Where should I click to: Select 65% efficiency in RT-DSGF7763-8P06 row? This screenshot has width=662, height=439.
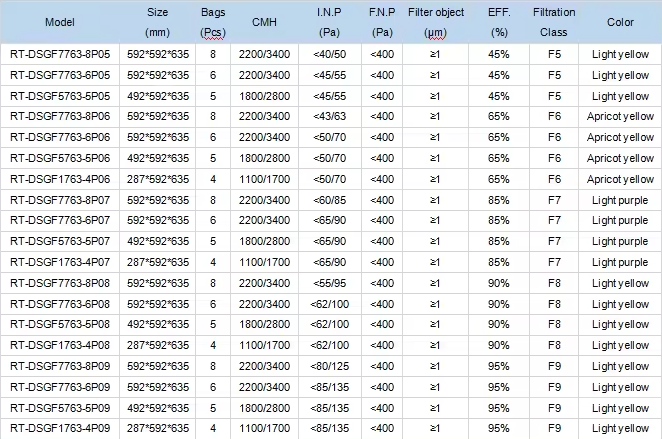(499, 116)
